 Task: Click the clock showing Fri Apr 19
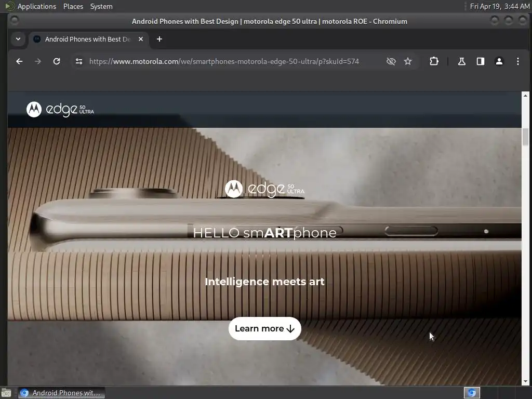499,6
